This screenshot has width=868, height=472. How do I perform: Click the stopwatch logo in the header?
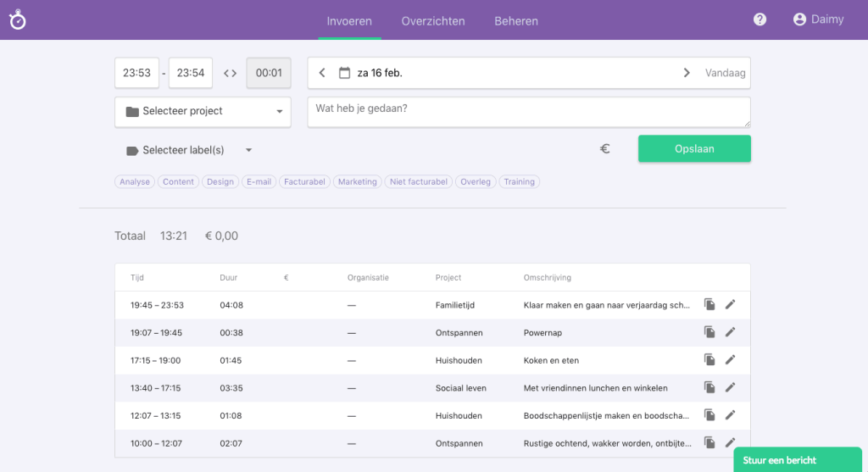pyautogui.click(x=18, y=20)
